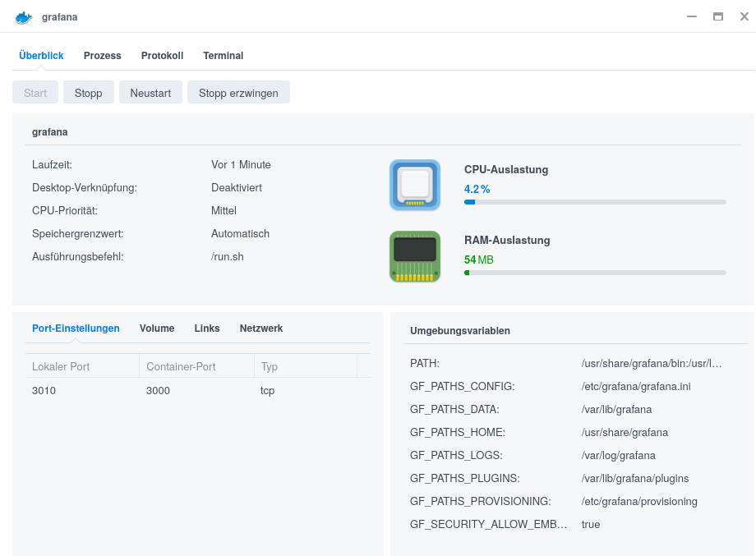
Task: Click the /etc/grafana/provisioning value
Action: 639,502
